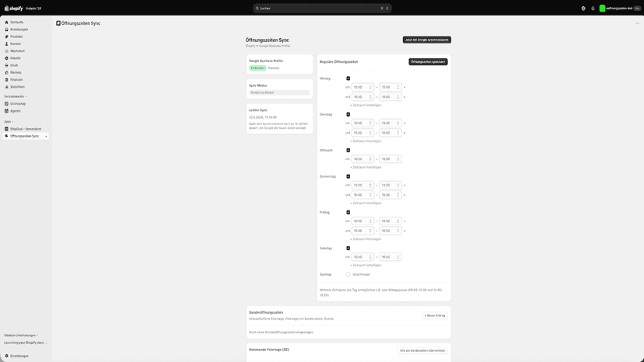644x362 pixels.
Task: Click the + Neuer Eintrag button
Action: tap(435, 315)
